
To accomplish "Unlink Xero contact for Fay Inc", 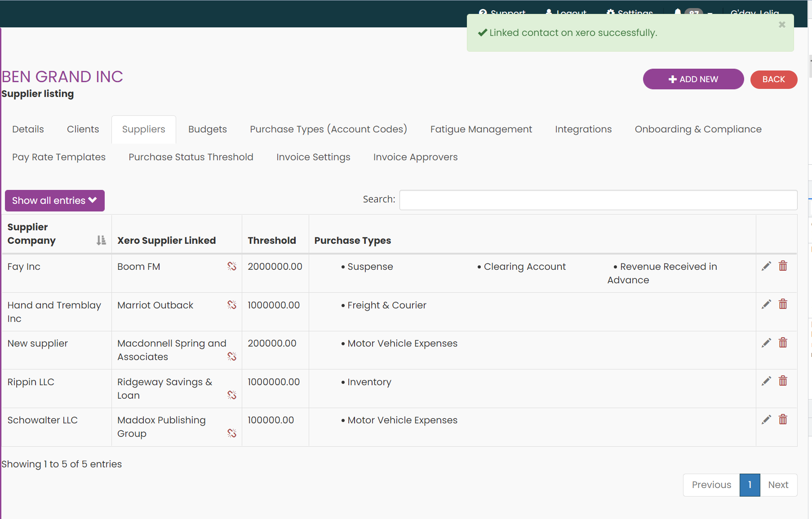I will click(232, 266).
